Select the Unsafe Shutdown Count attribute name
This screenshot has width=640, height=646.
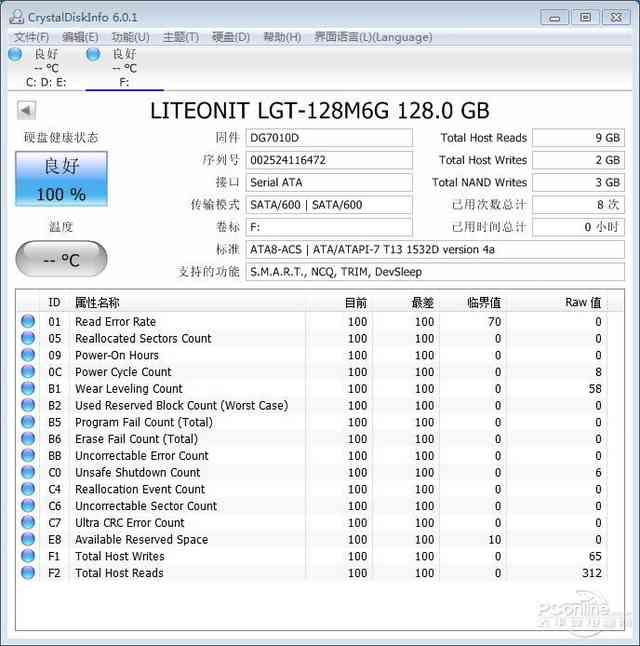(x=138, y=472)
